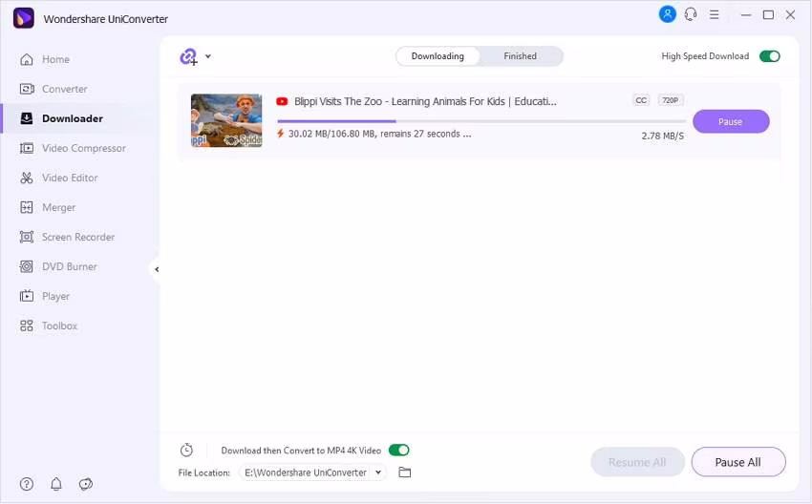
Task: Open Screen Recorder from sidebar
Action: tap(78, 237)
